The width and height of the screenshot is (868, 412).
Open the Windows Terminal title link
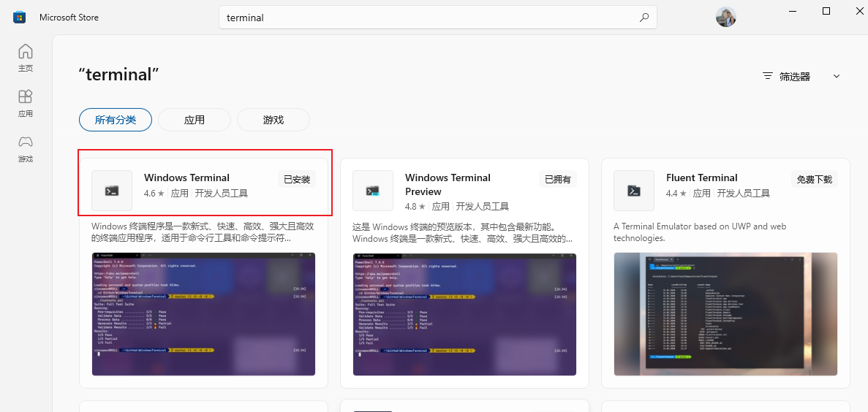(x=186, y=178)
